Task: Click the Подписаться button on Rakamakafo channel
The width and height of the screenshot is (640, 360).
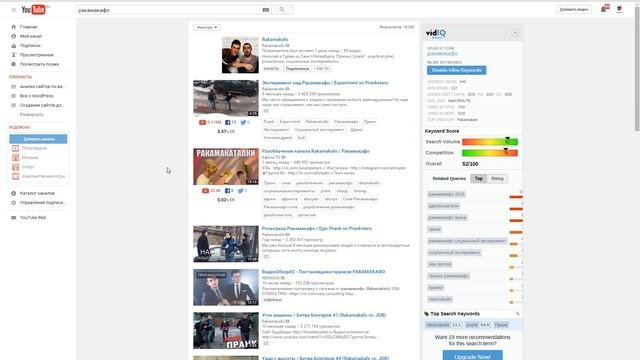Action: pos(297,69)
